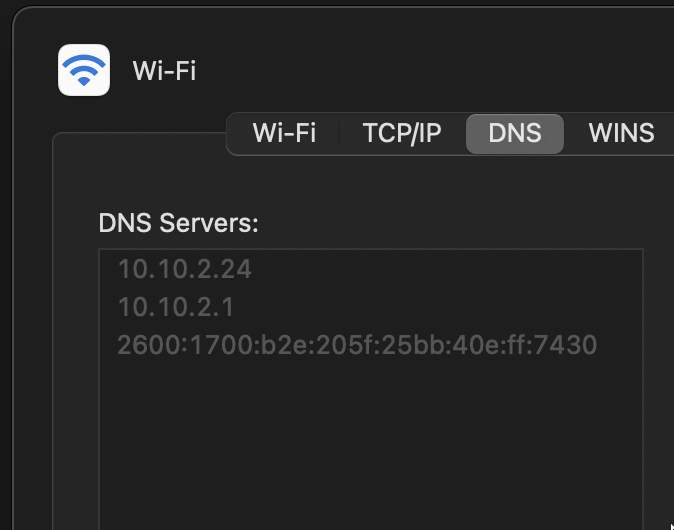
Task: Choose the first entry in DNS Servers list
Action: (x=184, y=270)
